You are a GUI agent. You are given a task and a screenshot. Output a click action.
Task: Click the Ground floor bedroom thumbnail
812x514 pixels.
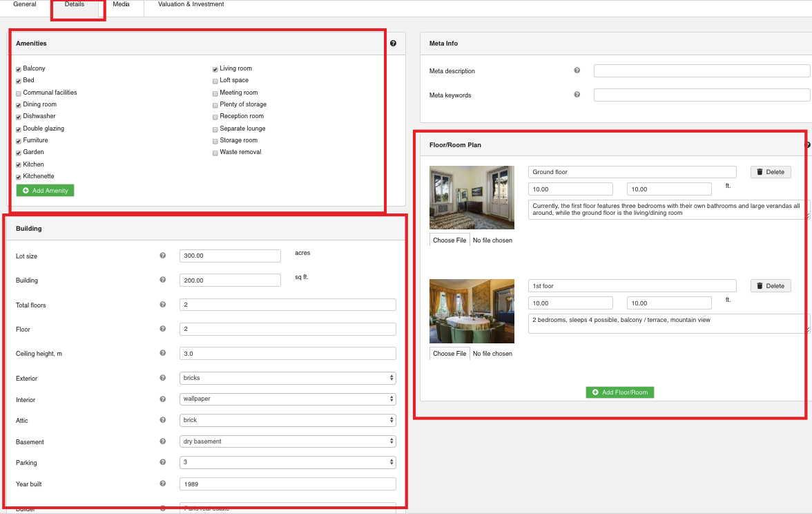click(472, 198)
